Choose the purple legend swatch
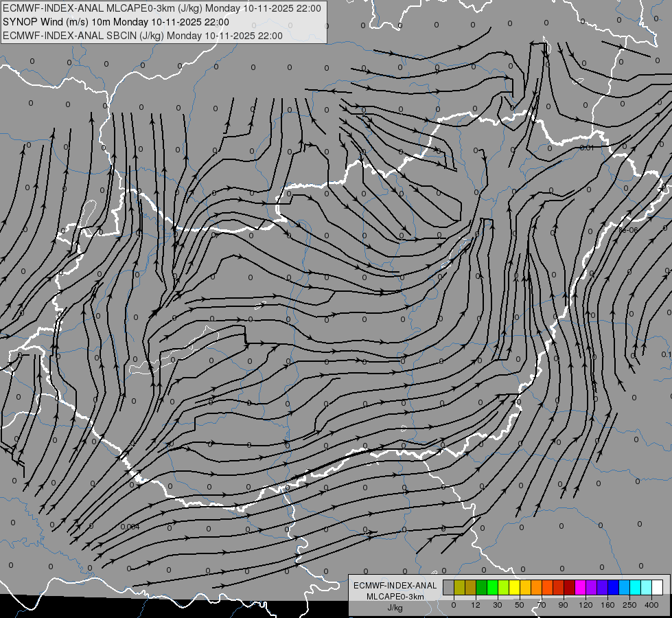Screen dimensions: 672x618 tap(592, 587)
